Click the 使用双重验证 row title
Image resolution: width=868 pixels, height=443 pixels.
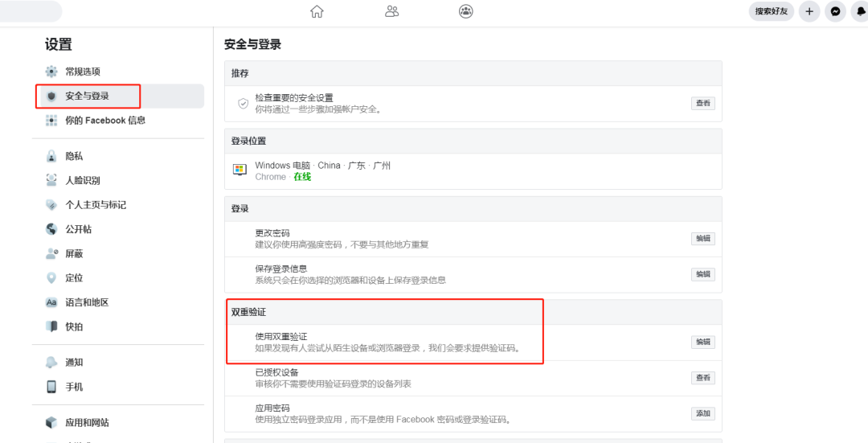click(281, 337)
